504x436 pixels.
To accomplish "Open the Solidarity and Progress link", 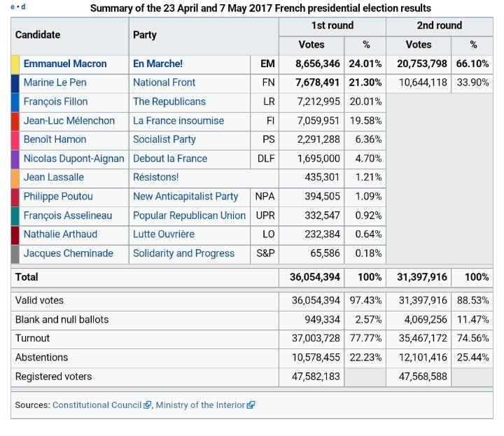I will [183, 253].
